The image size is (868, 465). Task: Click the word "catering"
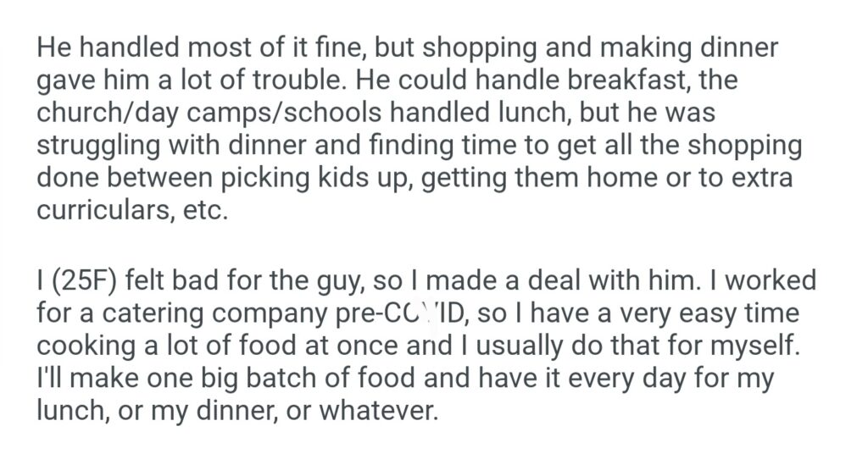pyautogui.click(x=173, y=313)
